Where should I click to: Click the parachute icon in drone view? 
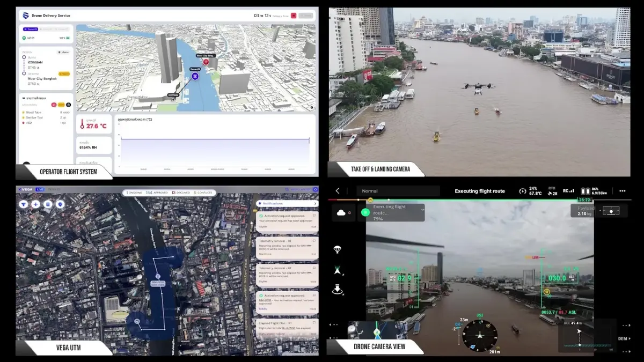(338, 249)
